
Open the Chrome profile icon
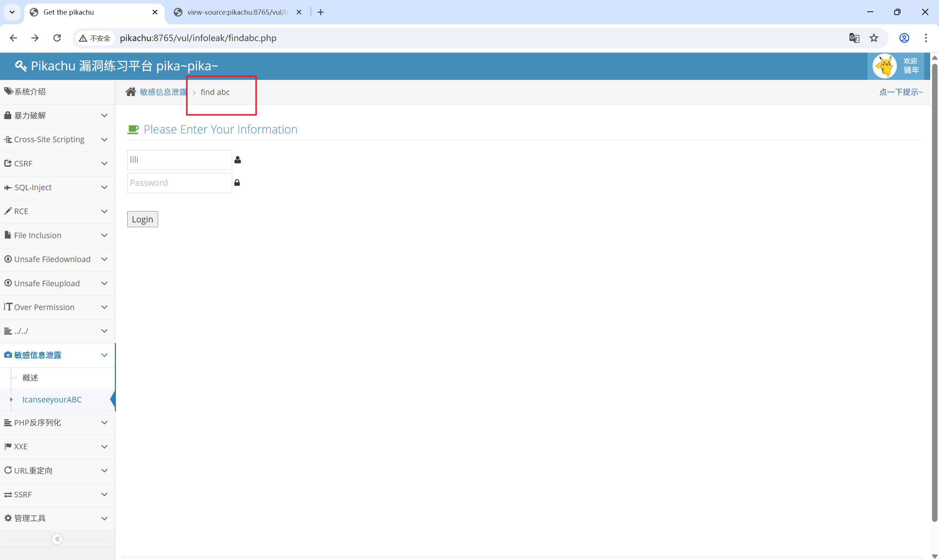[x=904, y=38]
